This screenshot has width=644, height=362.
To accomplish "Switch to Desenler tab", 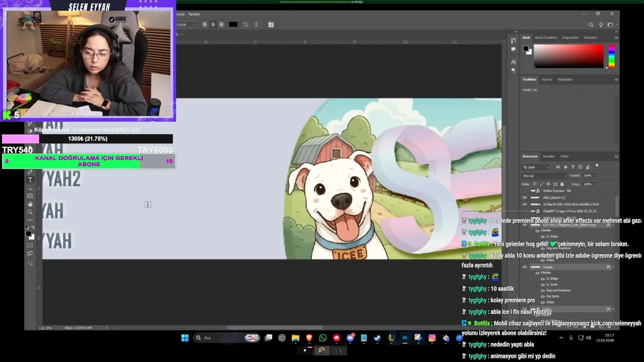I will point(590,38).
